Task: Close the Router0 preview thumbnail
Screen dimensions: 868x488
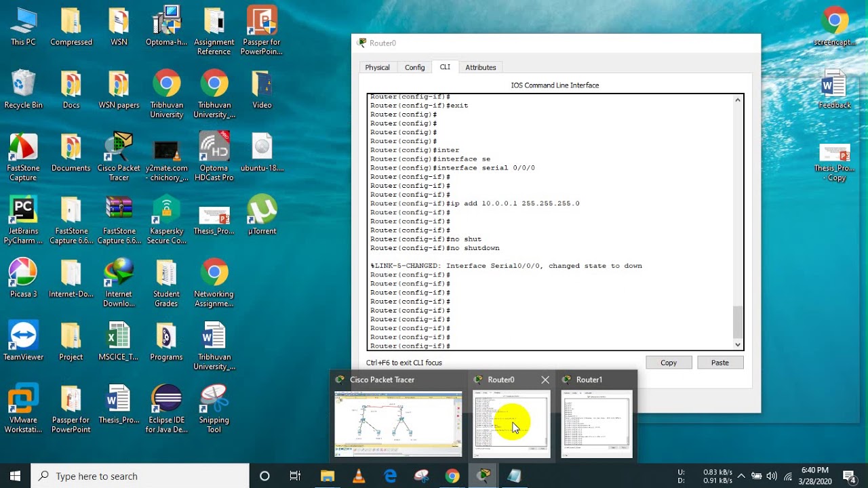Action: click(x=545, y=380)
